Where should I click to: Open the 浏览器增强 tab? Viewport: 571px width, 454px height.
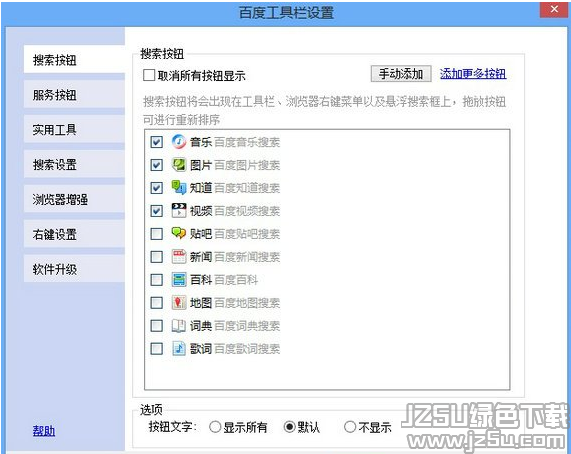click(x=74, y=199)
